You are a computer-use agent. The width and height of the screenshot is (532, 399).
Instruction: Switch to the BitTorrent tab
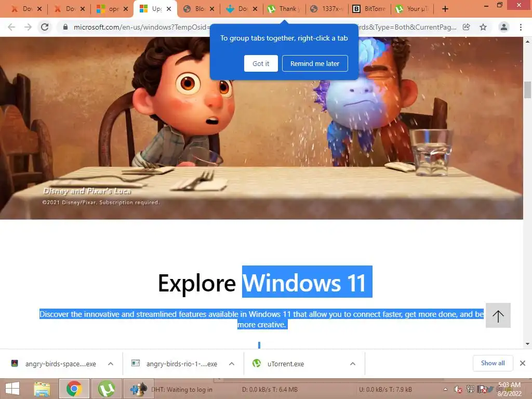click(370, 9)
